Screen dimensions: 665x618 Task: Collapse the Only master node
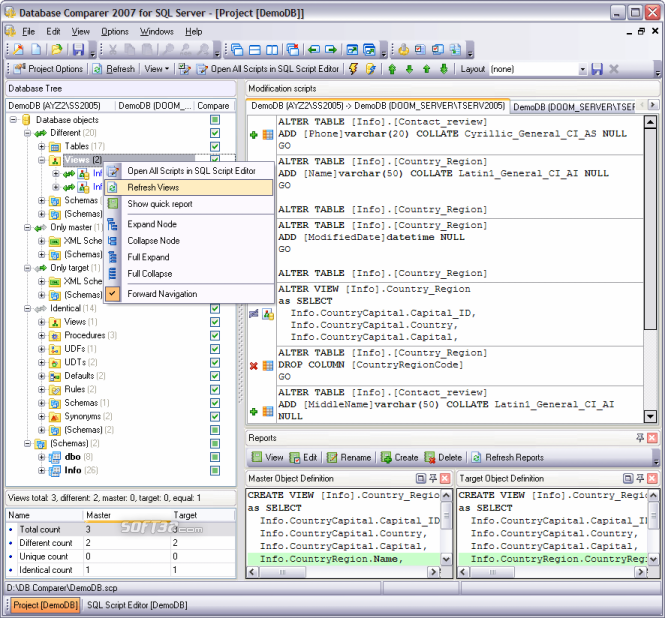28,227
